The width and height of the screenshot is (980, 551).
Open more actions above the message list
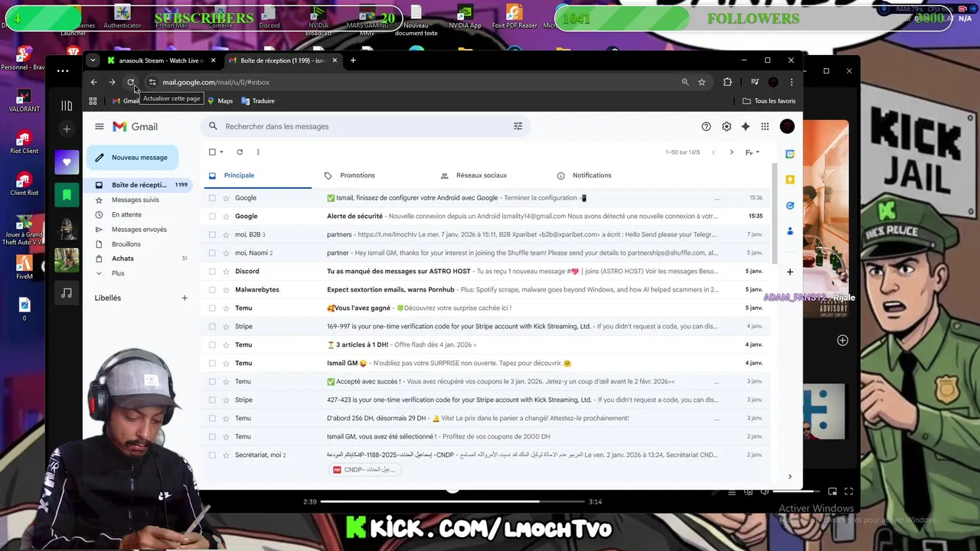(258, 152)
